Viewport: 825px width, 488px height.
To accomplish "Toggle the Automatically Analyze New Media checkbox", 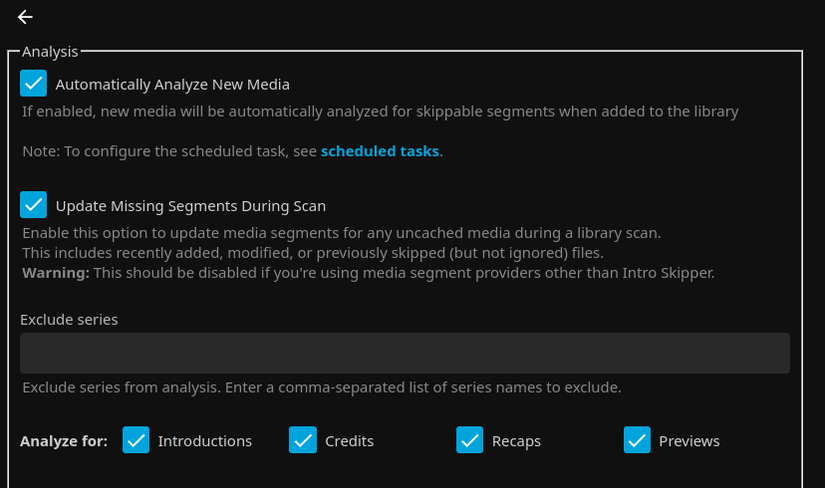I will [34, 84].
